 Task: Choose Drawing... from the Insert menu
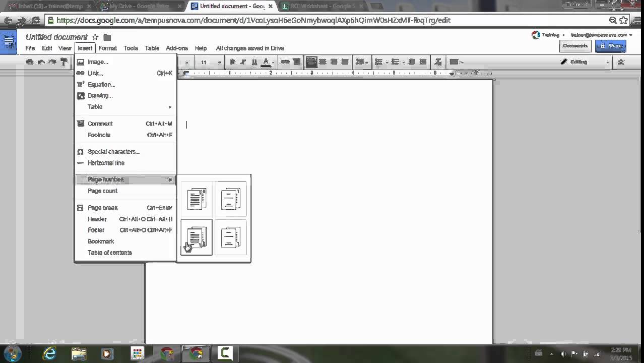pos(125,95)
